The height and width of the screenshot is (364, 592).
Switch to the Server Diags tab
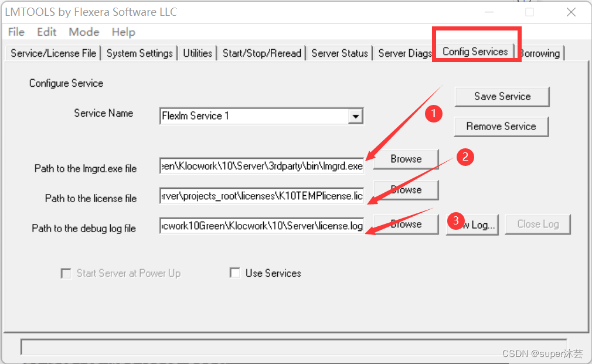click(x=404, y=53)
